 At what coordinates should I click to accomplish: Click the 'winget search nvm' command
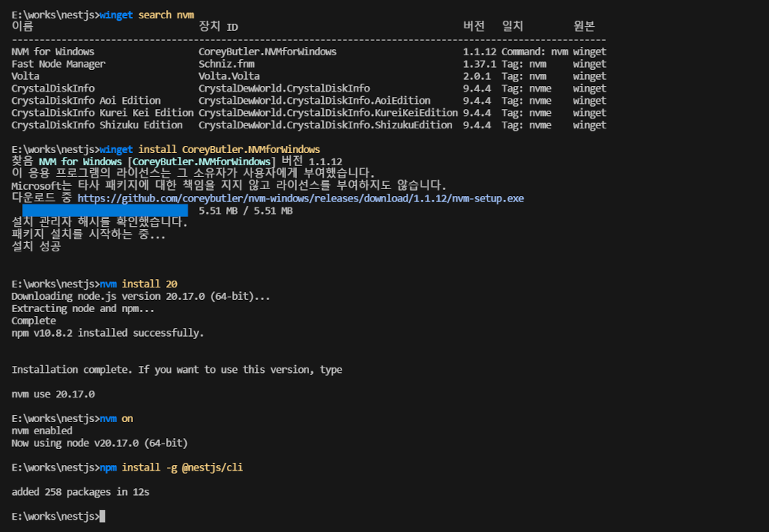click(x=147, y=15)
